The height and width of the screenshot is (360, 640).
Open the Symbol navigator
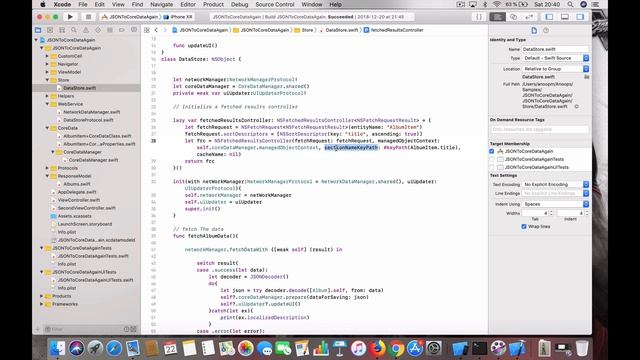[62, 30]
